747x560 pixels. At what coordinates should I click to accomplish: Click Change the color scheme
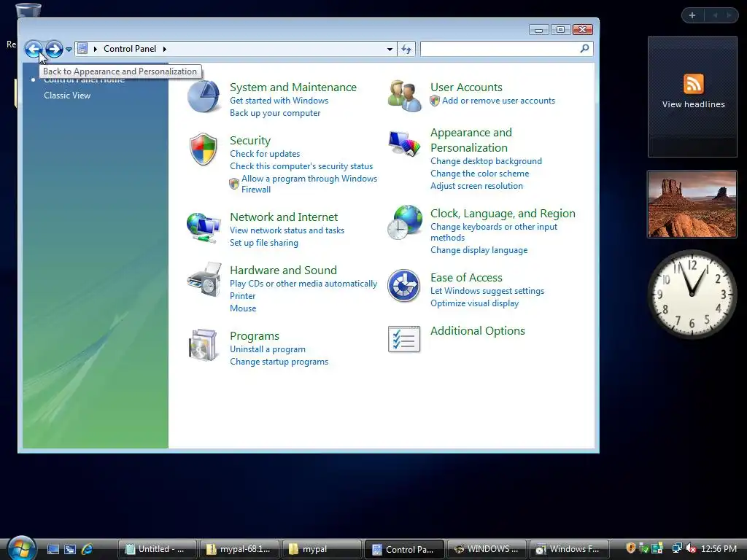coord(480,174)
